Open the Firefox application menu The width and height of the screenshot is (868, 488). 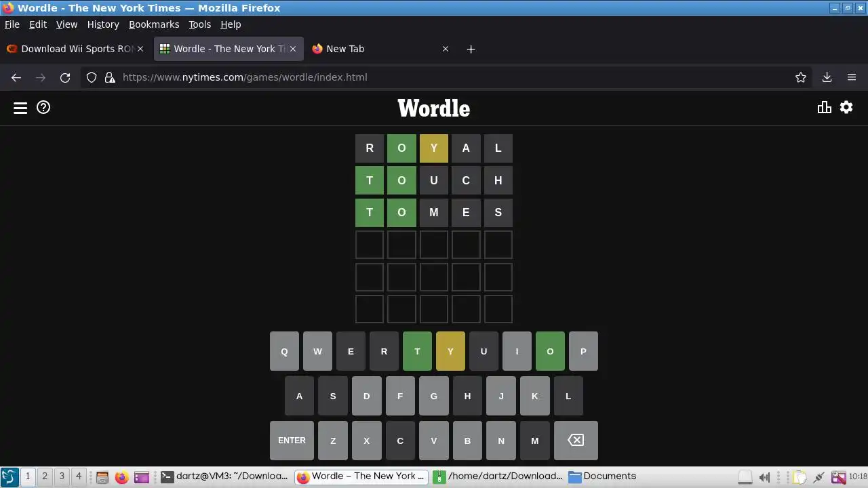click(x=852, y=77)
